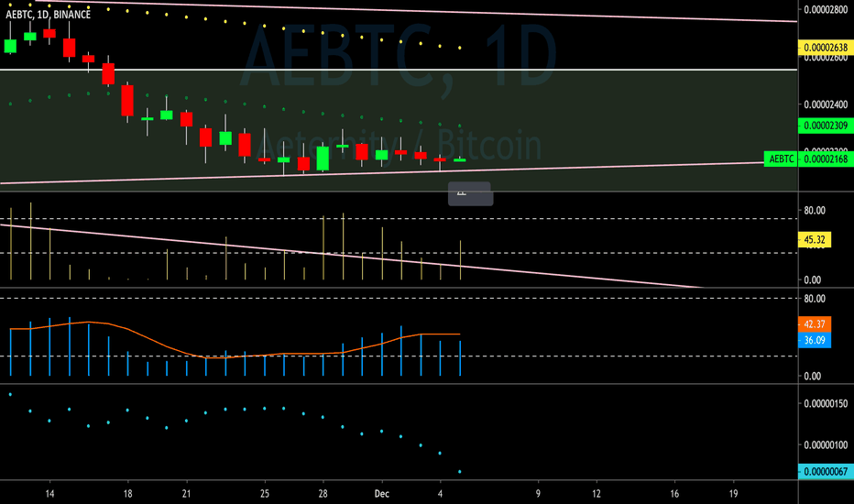Click date label 19 on time axis

click(733, 494)
